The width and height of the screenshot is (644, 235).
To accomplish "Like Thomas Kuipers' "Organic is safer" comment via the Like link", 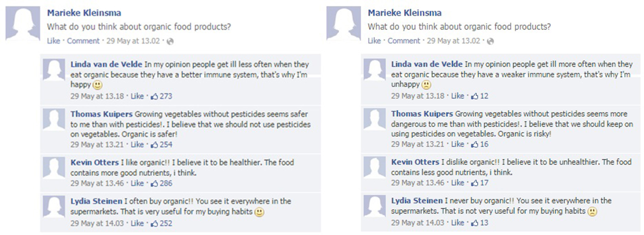I will click(x=137, y=145).
